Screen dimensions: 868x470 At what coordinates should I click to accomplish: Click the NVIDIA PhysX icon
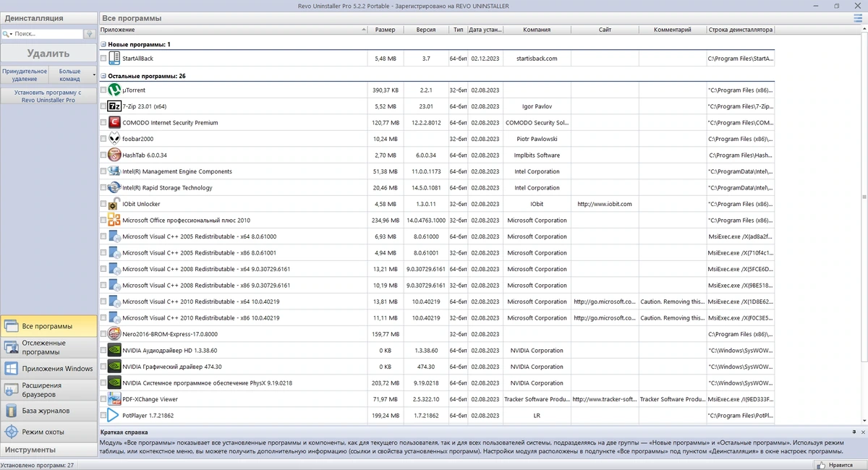114,383
